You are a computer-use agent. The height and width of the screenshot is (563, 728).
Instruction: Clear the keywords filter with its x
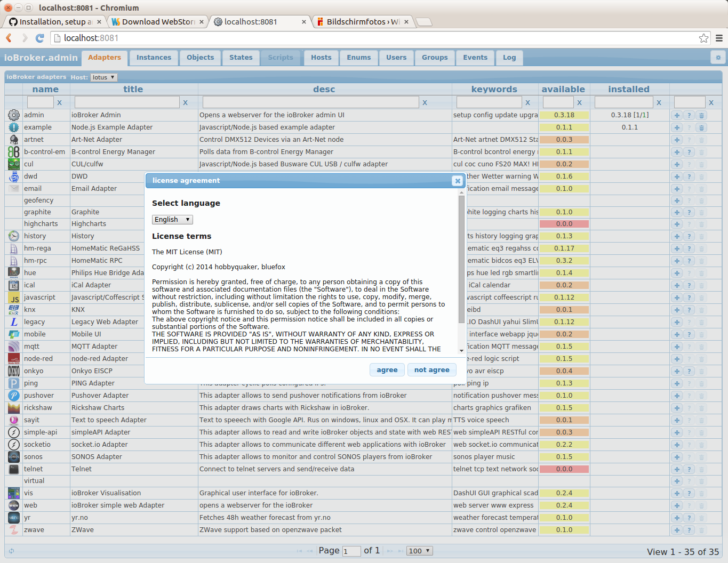coord(527,102)
